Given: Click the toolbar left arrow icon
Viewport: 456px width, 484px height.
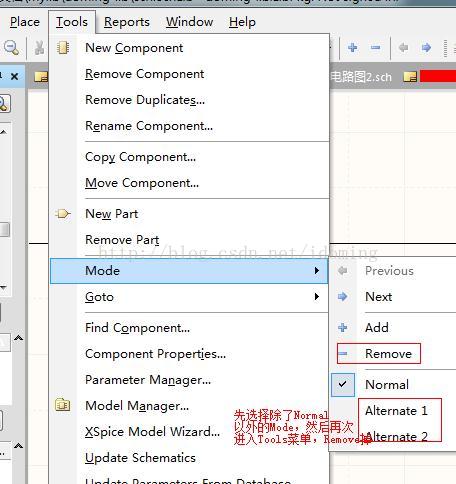Looking at the screenshot, I should point(403,48).
